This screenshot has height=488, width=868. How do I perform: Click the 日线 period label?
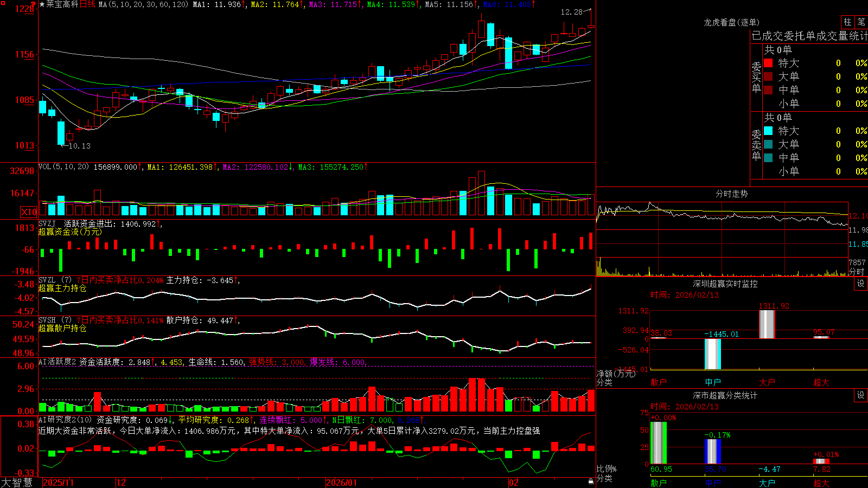pyautogui.click(x=87, y=4)
